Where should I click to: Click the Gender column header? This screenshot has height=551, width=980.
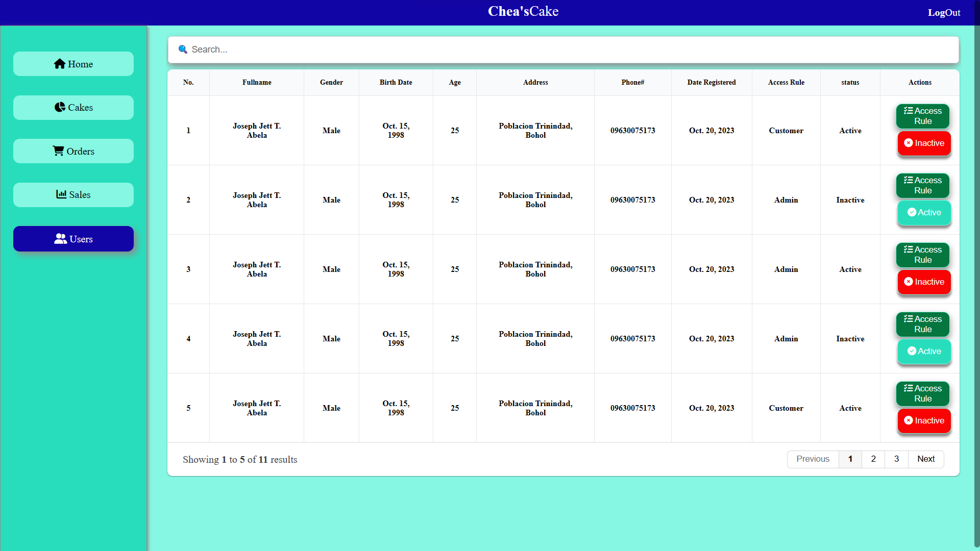[x=331, y=82]
